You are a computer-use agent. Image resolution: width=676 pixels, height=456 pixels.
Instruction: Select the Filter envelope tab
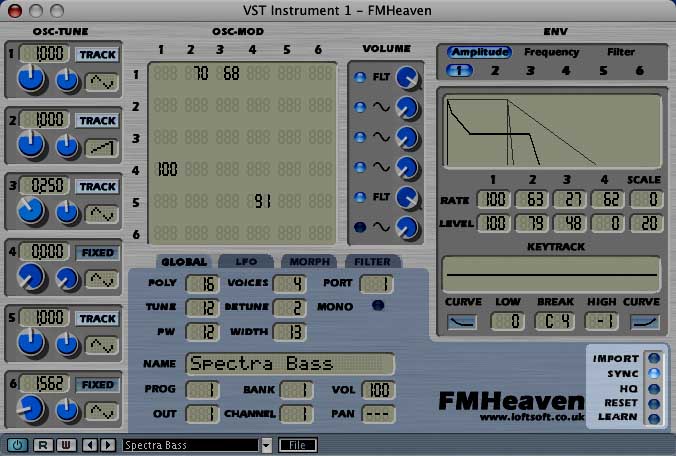coord(621,52)
